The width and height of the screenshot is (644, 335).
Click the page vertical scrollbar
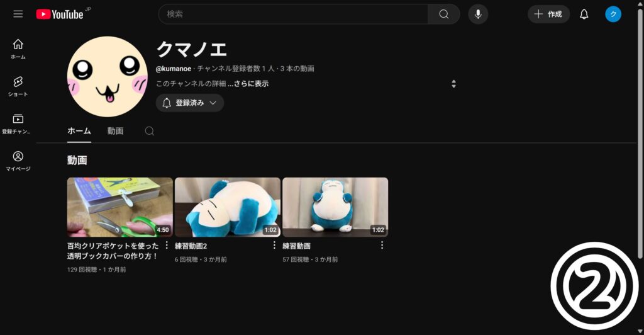(640, 133)
